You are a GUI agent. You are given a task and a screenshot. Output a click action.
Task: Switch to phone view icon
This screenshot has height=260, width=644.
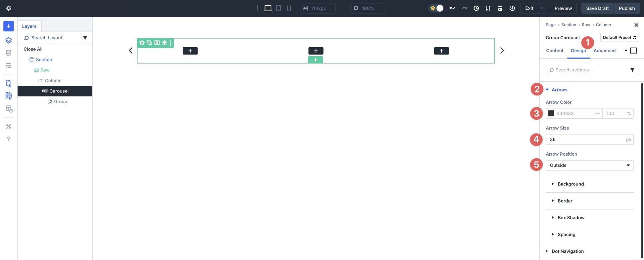(289, 8)
